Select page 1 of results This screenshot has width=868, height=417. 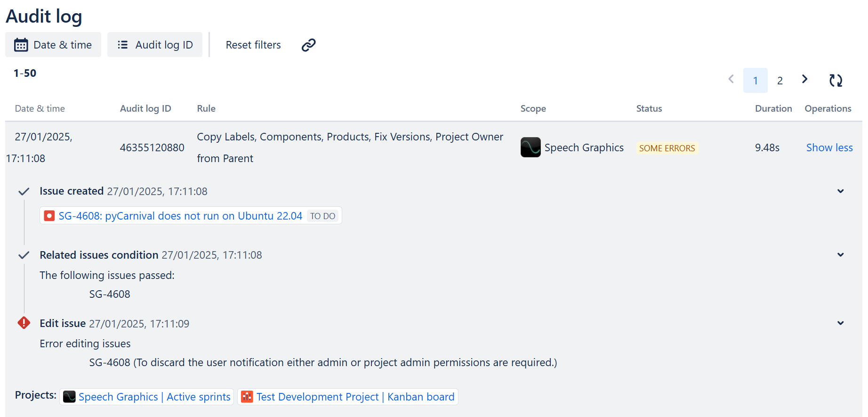tap(755, 80)
